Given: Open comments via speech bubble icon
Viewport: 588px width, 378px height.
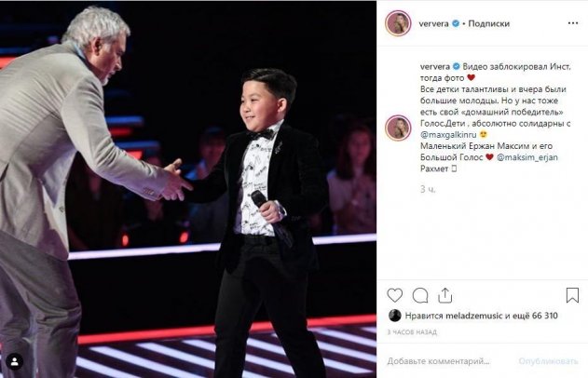Looking at the screenshot, I should pyautogui.click(x=420, y=295).
